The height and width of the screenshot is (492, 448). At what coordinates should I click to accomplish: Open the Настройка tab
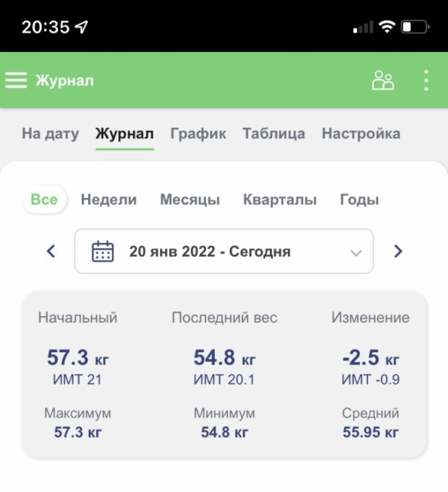tap(360, 134)
